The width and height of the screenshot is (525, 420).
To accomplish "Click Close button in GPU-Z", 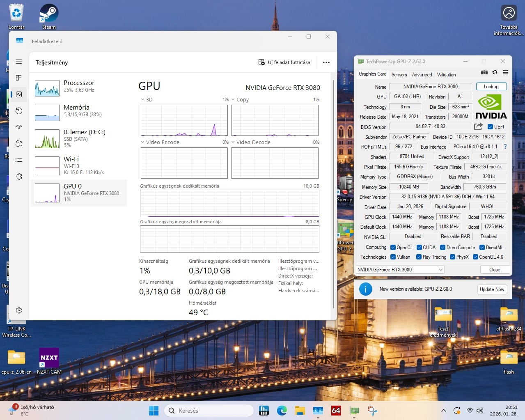I will tap(495, 270).
